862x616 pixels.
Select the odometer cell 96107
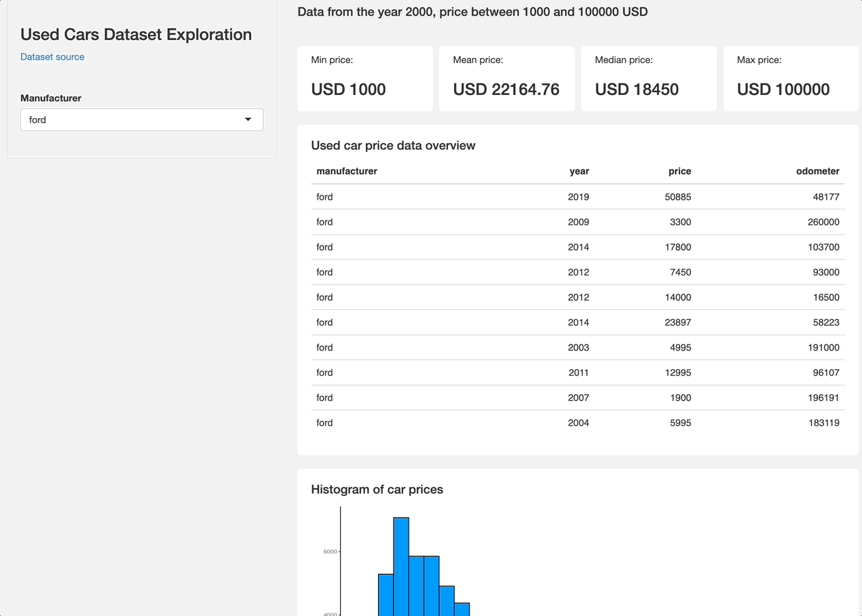coord(826,372)
